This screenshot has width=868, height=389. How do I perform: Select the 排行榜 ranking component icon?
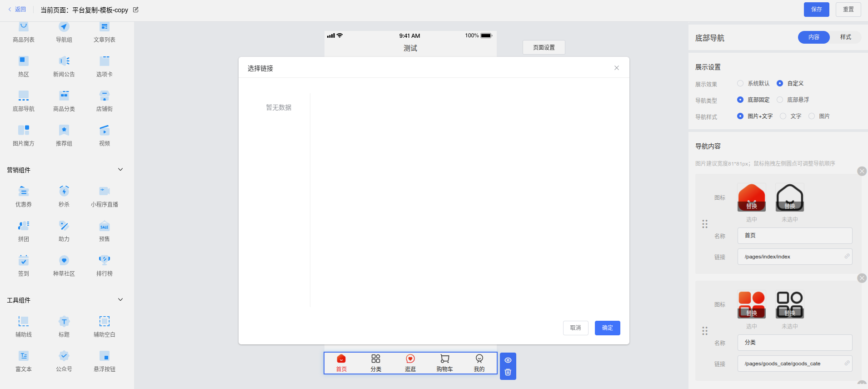pos(105,261)
